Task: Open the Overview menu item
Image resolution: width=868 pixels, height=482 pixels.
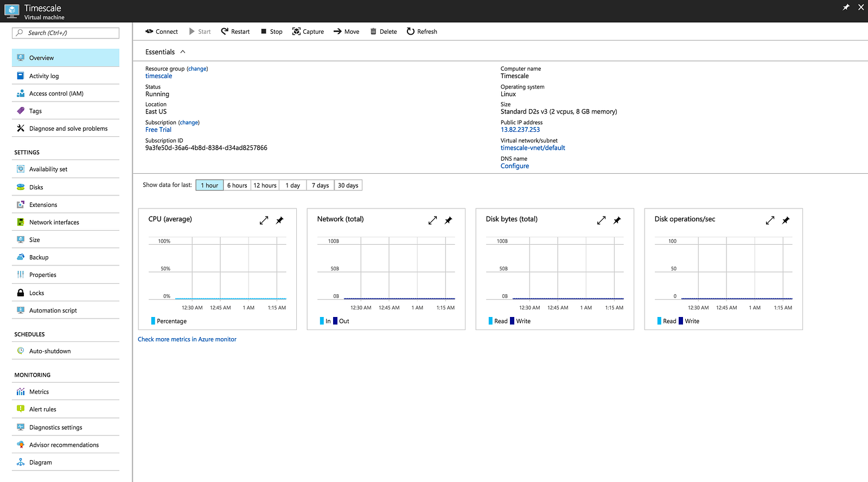Action: click(x=66, y=58)
